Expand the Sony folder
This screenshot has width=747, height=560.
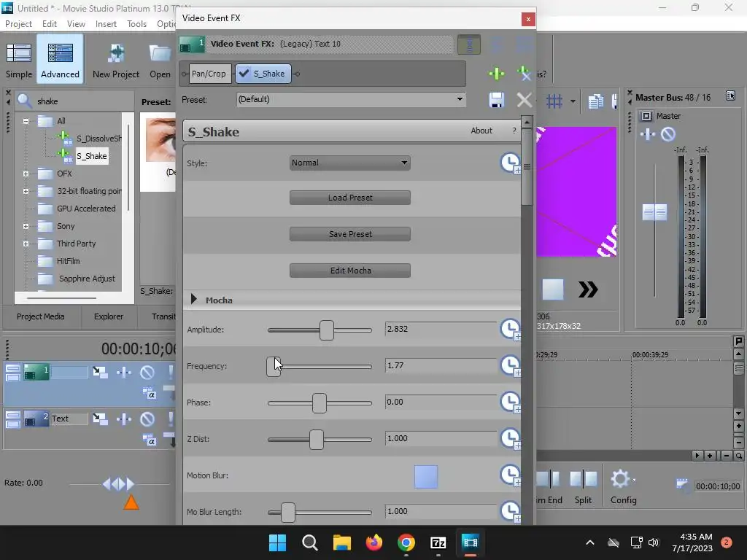(x=26, y=226)
